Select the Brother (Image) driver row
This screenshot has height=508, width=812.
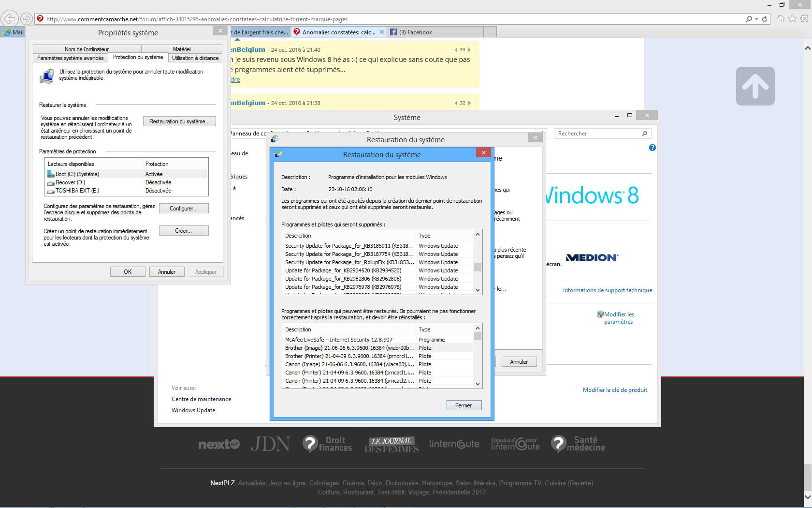(x=377, y=348)
